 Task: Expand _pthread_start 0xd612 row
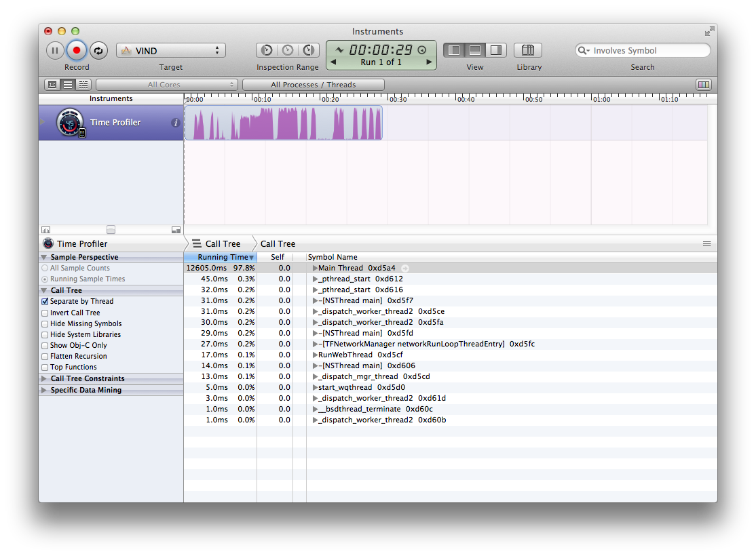click(x=315, y=279)
